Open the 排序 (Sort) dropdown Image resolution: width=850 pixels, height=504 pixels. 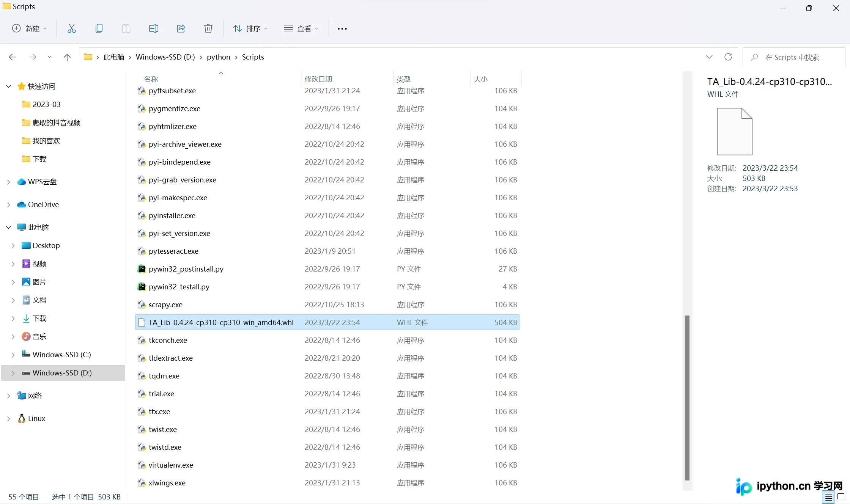[x=250, y=28]
